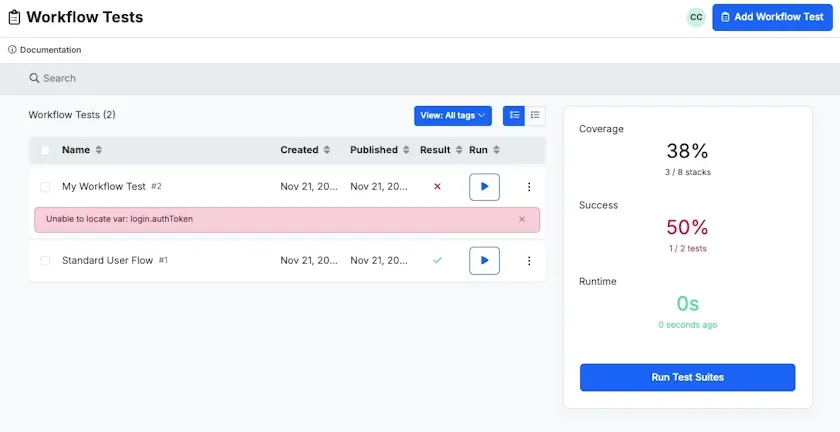
Task: Dismiss the authToken error banner
Action: click(522, 219)
